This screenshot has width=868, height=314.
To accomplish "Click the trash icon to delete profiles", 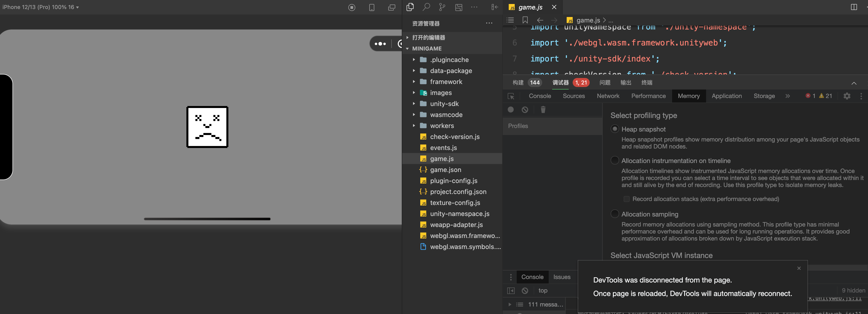I will tap(543, 109).
